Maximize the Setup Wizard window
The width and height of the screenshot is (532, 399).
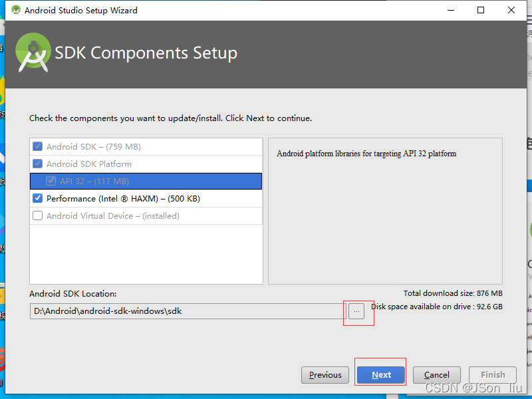[x=481, y=10]
